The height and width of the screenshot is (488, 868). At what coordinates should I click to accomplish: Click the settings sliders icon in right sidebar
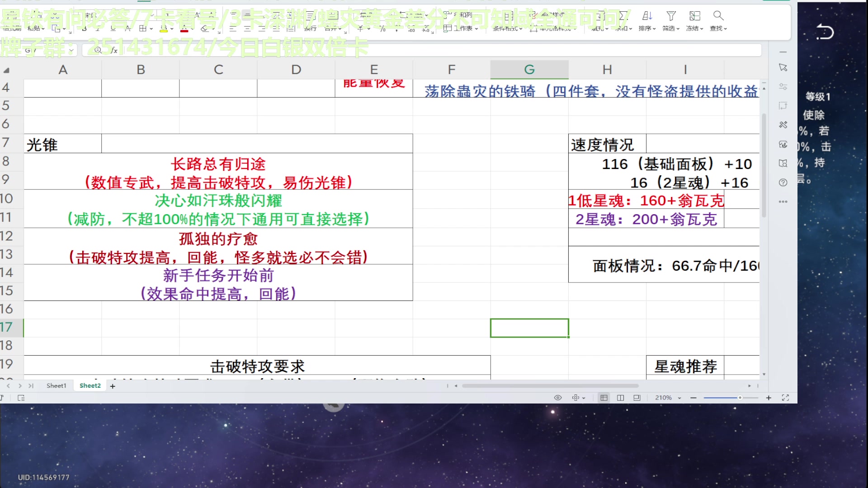783,86
